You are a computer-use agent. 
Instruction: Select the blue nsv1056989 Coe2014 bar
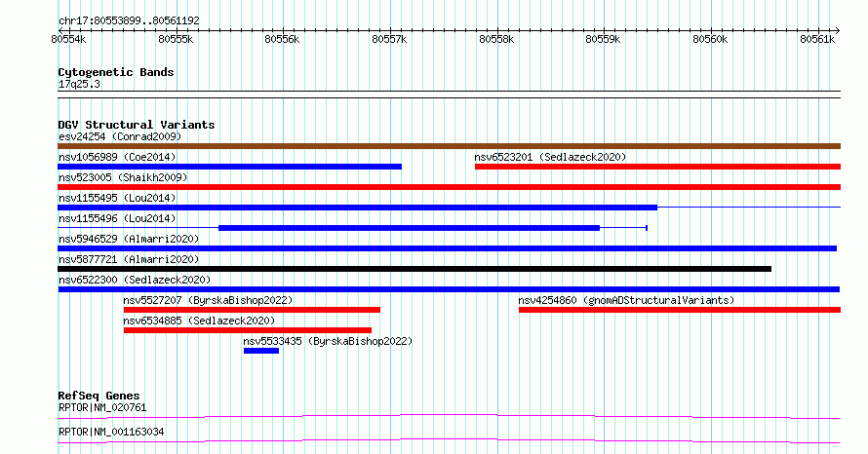tap(230, 167)
